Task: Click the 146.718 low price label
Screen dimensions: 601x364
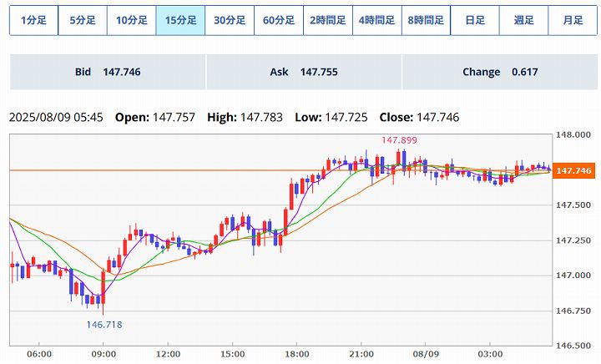Action: [x=104, y=325]
